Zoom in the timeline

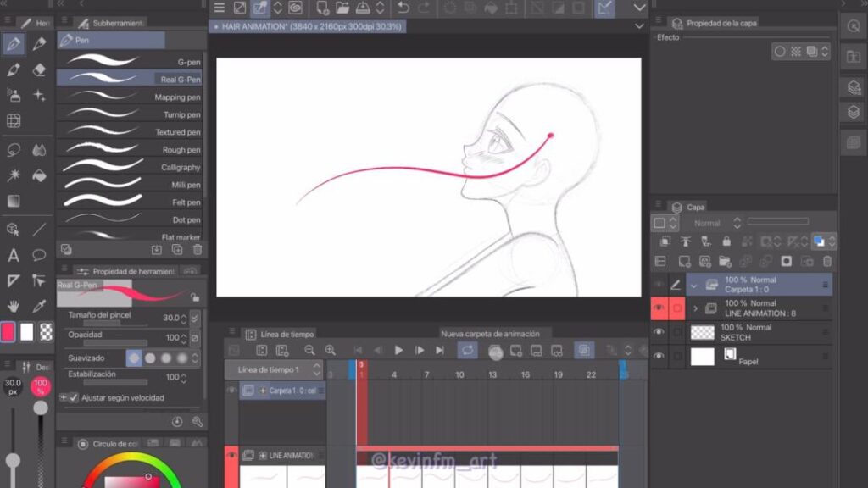(331, 350)
